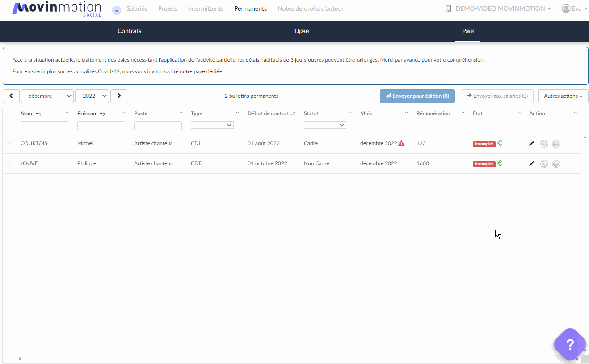Image resolution: width=589 pixels, height=364 pixels.
Task: Switch to the Dpae tab
Action: coord(302,31)
